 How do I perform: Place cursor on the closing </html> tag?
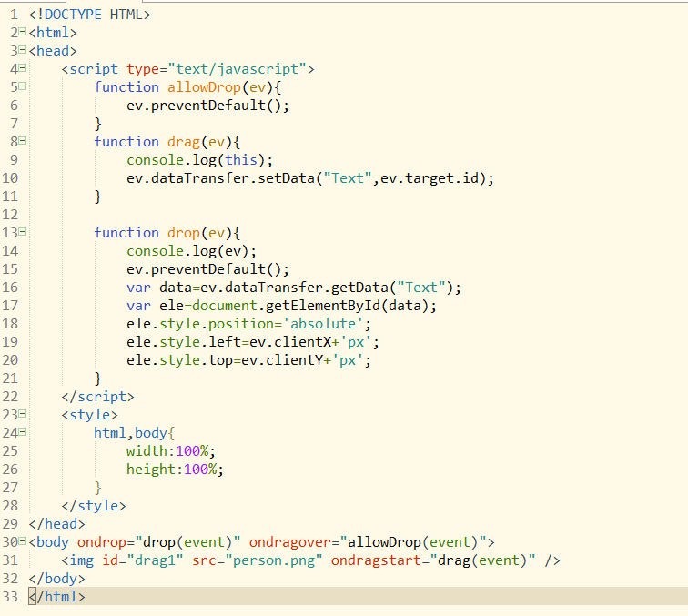57,597
